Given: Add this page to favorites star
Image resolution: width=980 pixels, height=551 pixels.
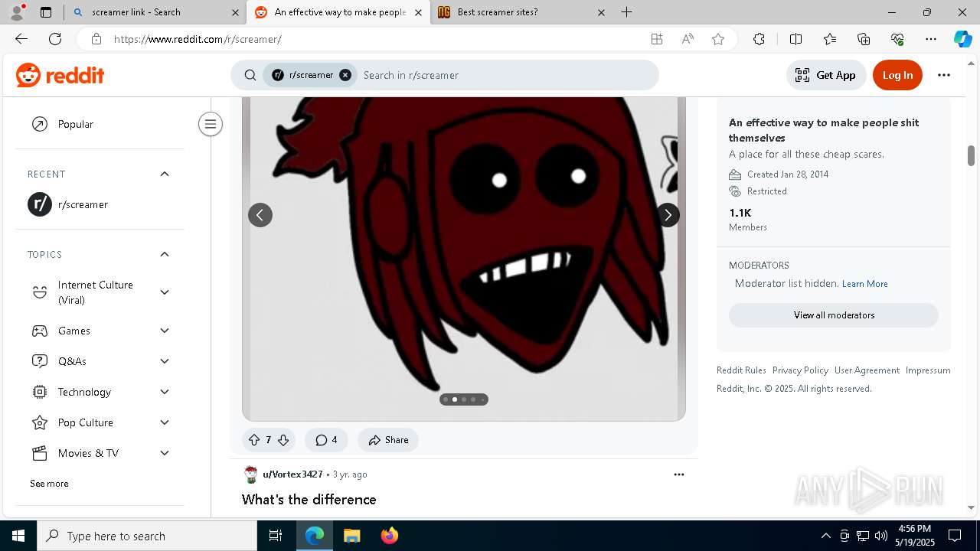Looking at the screenshot, I should click(718, 39).
